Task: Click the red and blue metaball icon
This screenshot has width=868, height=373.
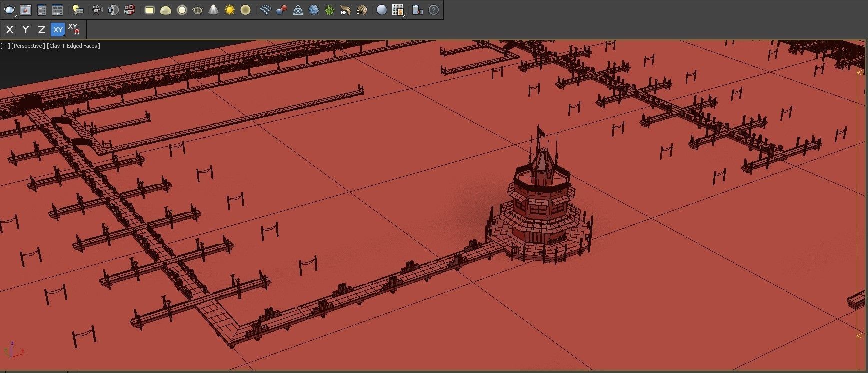Action: tap(282, 10)
